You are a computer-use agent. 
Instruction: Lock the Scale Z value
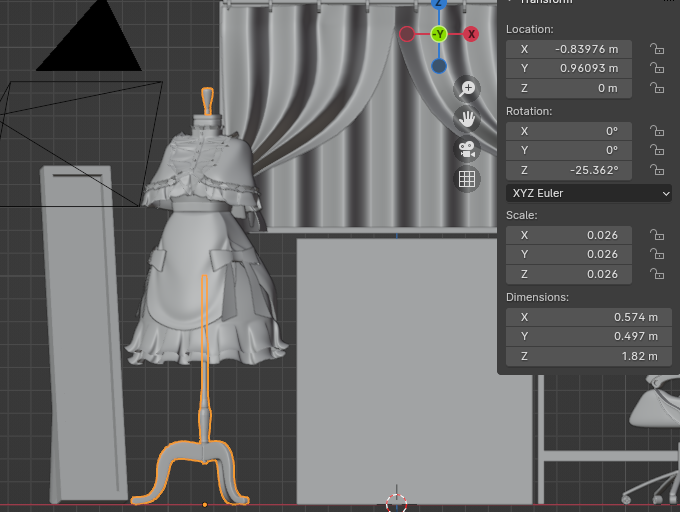[x=657, y=274]
